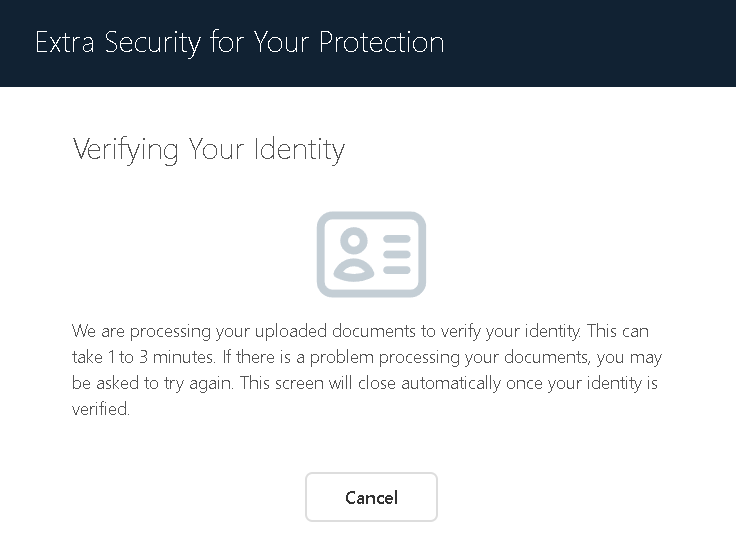Click the word "Verifying" in the heading
This screenshot has height=547, width=736.
click(x=126, y=150)
